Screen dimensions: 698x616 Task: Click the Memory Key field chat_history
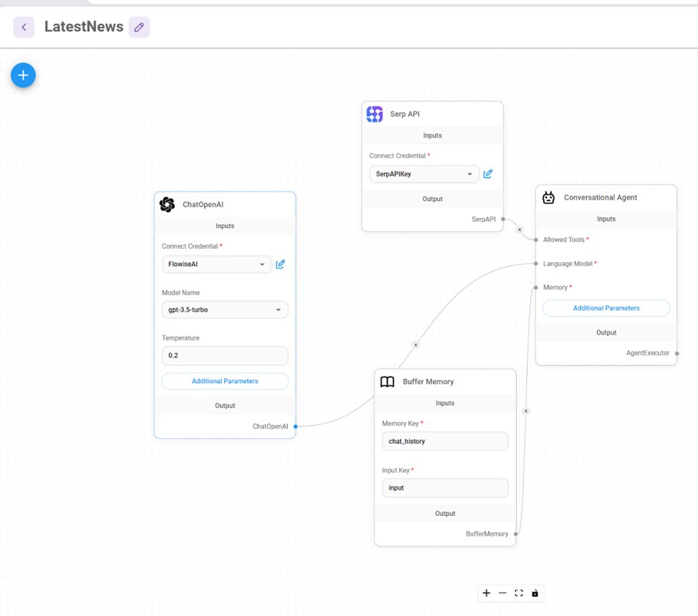point(444,441)
